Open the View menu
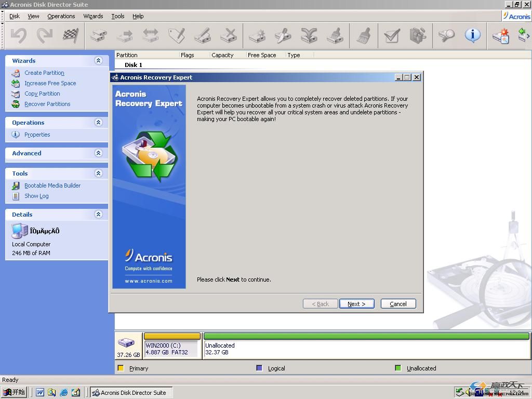The height and width of the screenshot is (399, 532). pos(33,16)
